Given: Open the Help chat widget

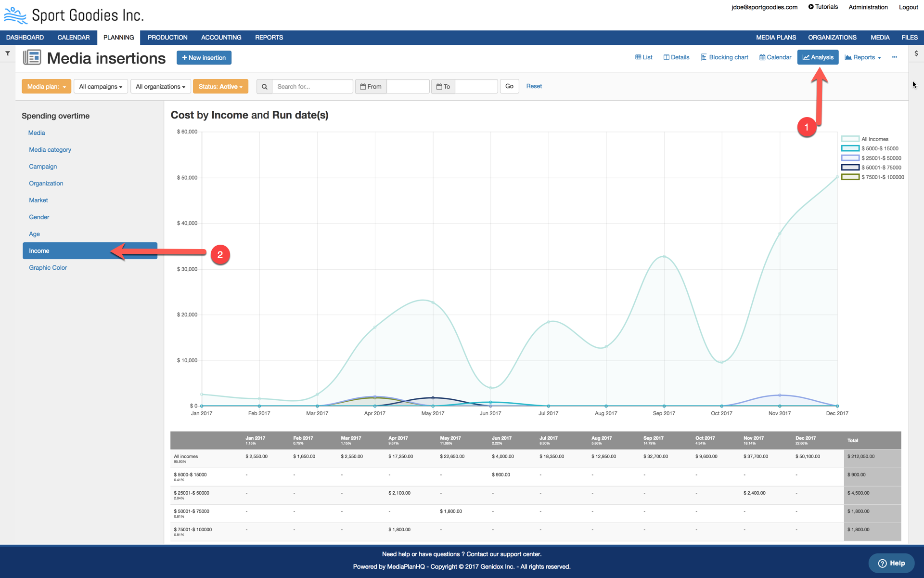Looking at the screenshot, I should pos(891,563).
